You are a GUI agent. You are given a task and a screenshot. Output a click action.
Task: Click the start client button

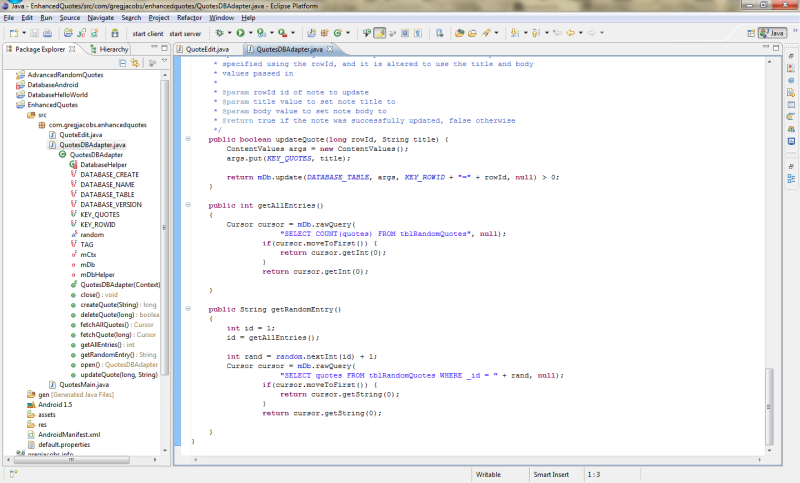coord(148,33)
